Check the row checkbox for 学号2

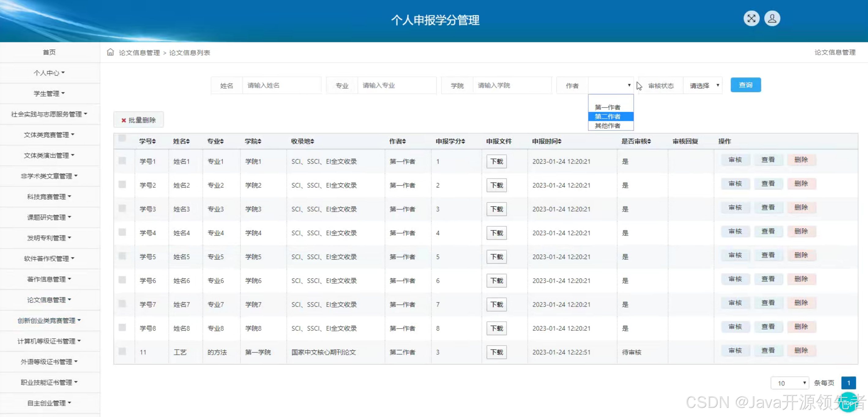point(122,184)
